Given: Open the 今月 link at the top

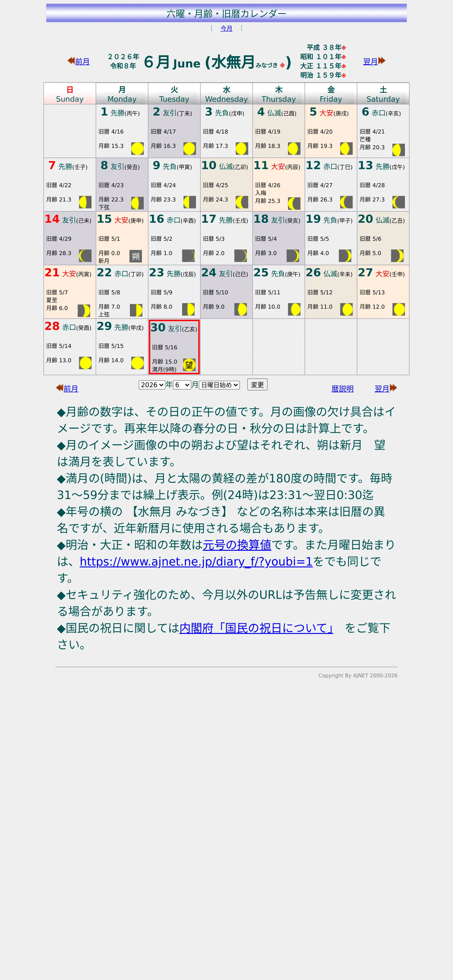Looking at the screenshot, I should [226, 28].
